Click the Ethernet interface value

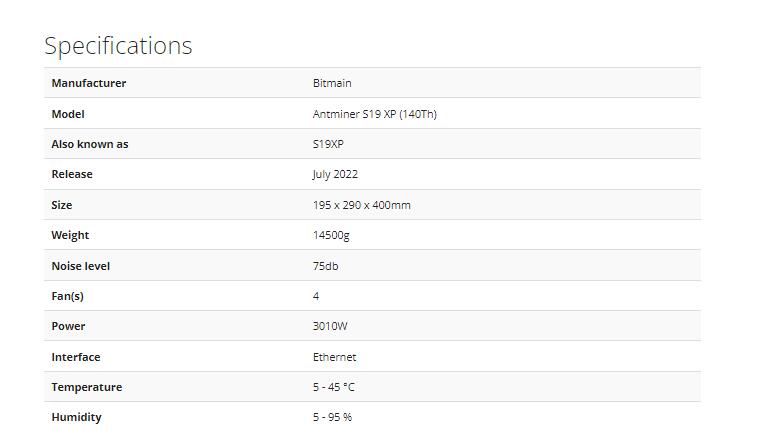[x=334, y=357]
